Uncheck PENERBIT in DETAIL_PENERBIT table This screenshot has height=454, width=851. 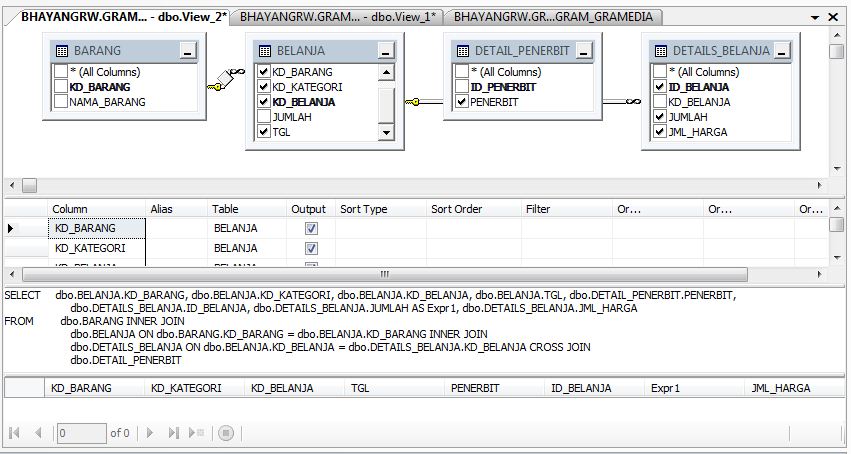462,101
